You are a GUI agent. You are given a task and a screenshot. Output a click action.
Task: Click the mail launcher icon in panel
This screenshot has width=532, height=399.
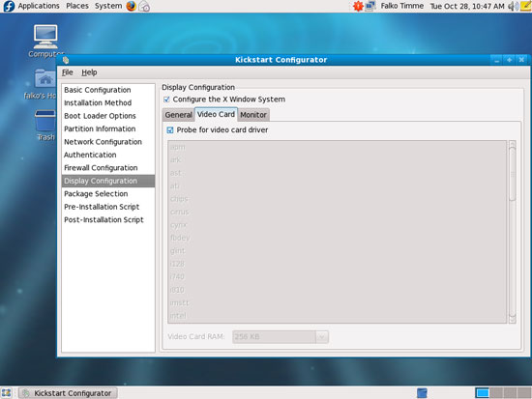pyautogui.click(x=144, y=6)
